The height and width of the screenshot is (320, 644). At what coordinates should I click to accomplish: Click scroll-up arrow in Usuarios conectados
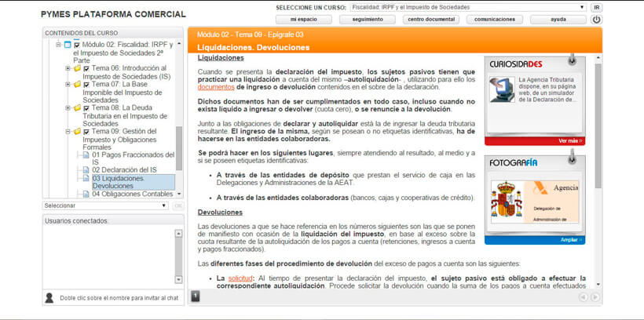pyautogui.click(x=178, y=234)
